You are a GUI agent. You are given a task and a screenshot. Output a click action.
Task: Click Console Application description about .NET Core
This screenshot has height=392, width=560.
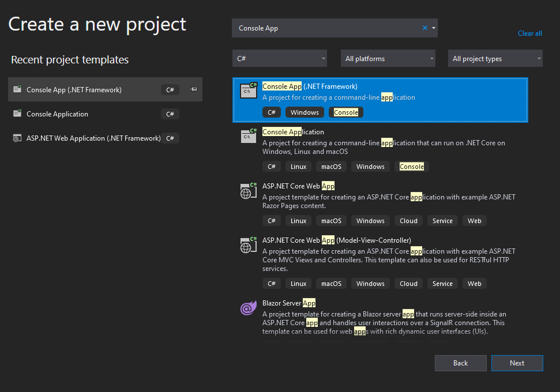(384, 147)
